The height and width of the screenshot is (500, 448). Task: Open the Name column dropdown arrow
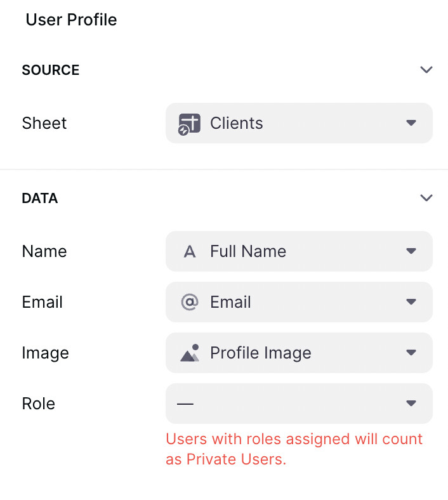click(411, 251)
